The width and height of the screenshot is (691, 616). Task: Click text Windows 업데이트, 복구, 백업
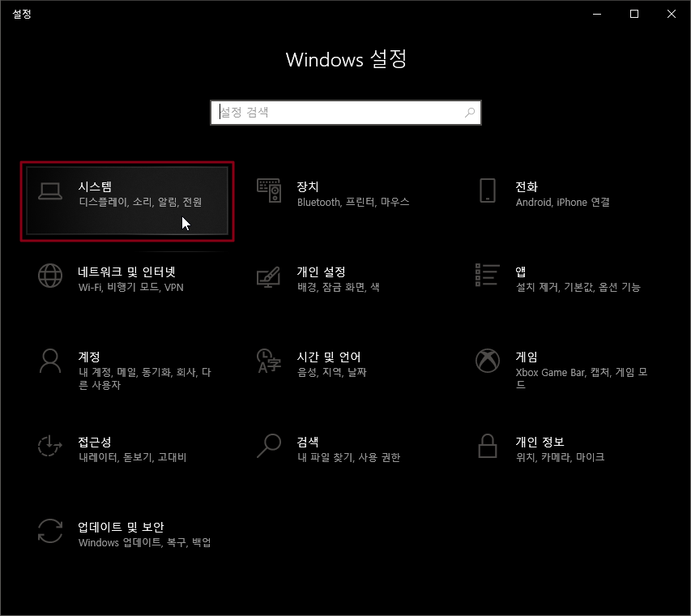pos(144,542)
